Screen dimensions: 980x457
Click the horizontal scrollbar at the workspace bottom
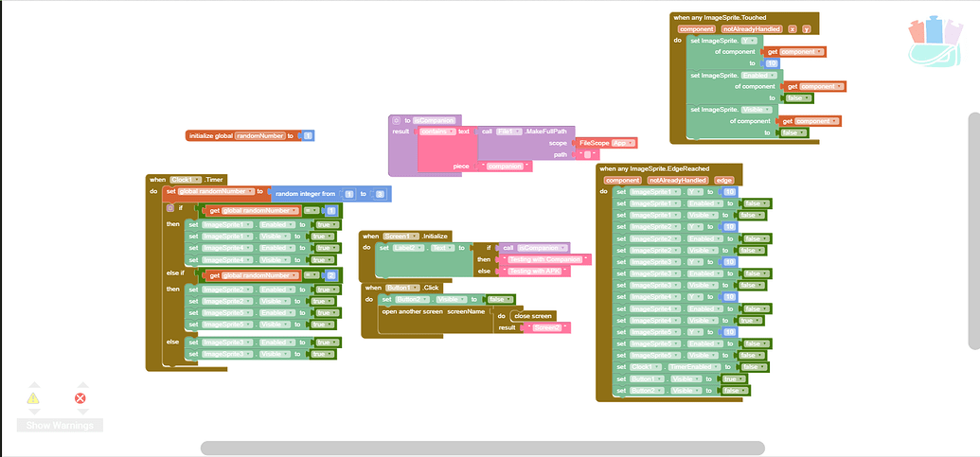click(482, 448)
